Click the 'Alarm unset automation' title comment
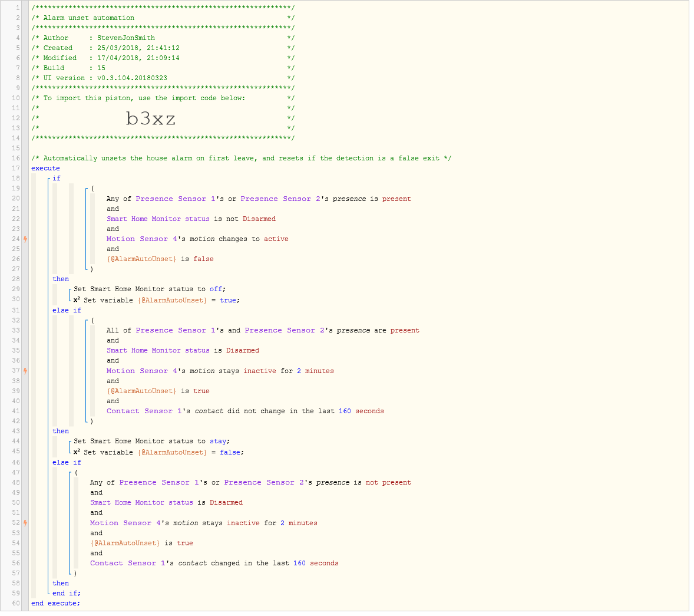Screen dimensions: 694x616 click(89, 18)
